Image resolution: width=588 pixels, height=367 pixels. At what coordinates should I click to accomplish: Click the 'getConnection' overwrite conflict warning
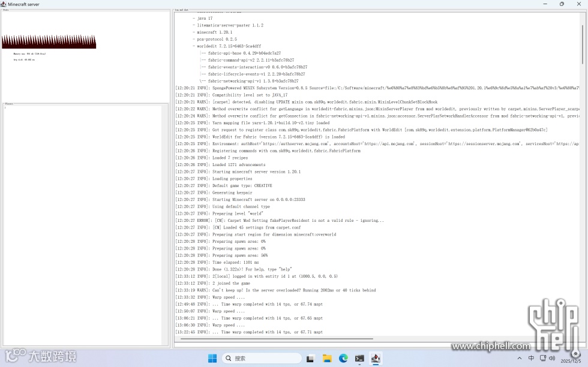click(x=377, y=116)
